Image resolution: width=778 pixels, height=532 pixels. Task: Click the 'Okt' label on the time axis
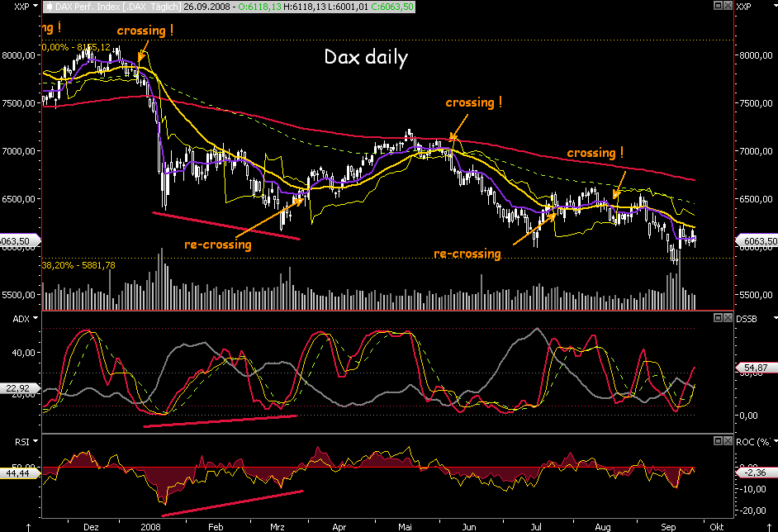pos(717,527)
